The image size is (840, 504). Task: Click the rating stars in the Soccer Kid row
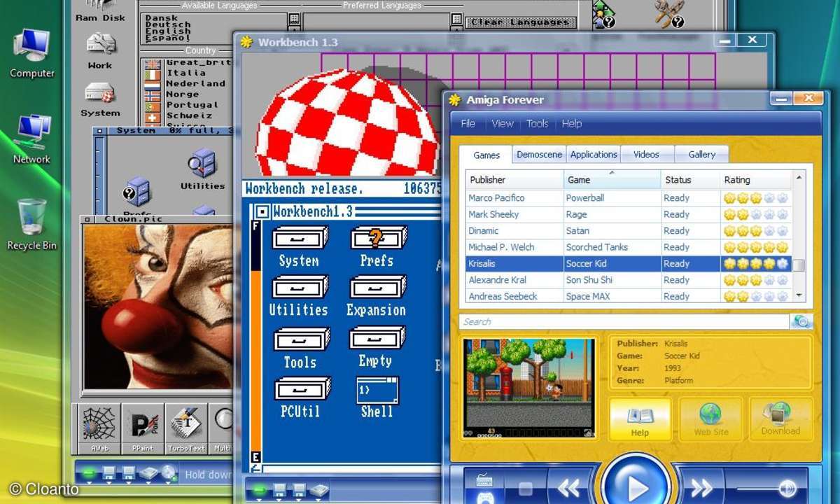[755, 264]
